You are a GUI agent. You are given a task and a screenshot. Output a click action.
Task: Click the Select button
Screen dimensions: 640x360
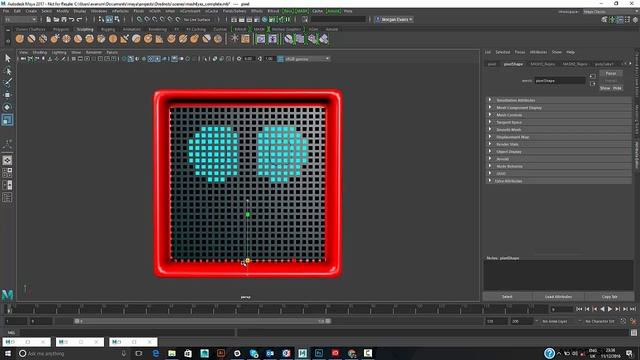point(507,297)
